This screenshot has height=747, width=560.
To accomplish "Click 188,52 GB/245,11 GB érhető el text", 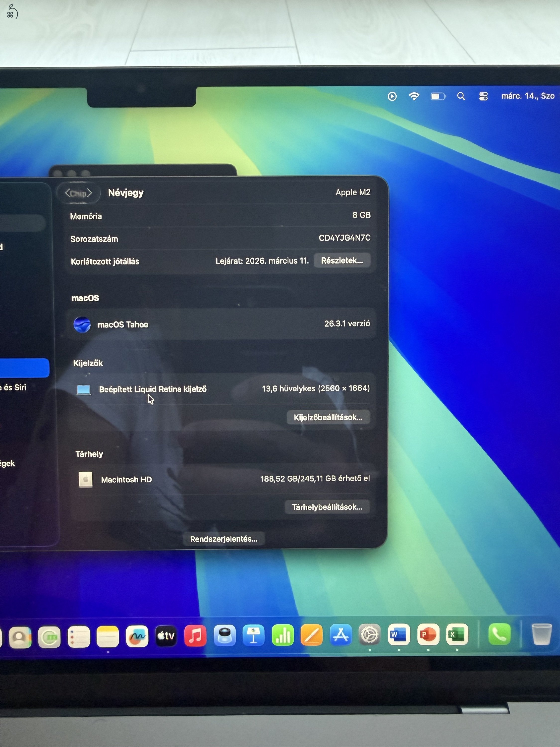I will (x=315, y=479).
